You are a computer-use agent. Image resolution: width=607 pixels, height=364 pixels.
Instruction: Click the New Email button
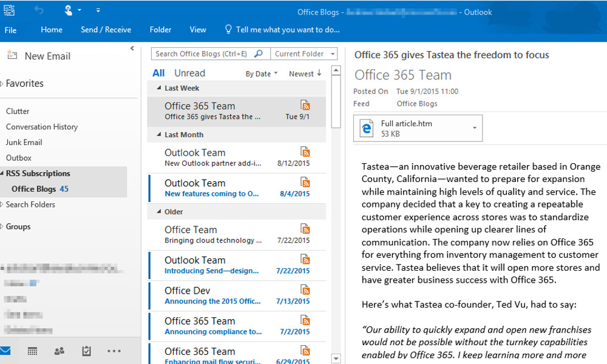(39, 56)
